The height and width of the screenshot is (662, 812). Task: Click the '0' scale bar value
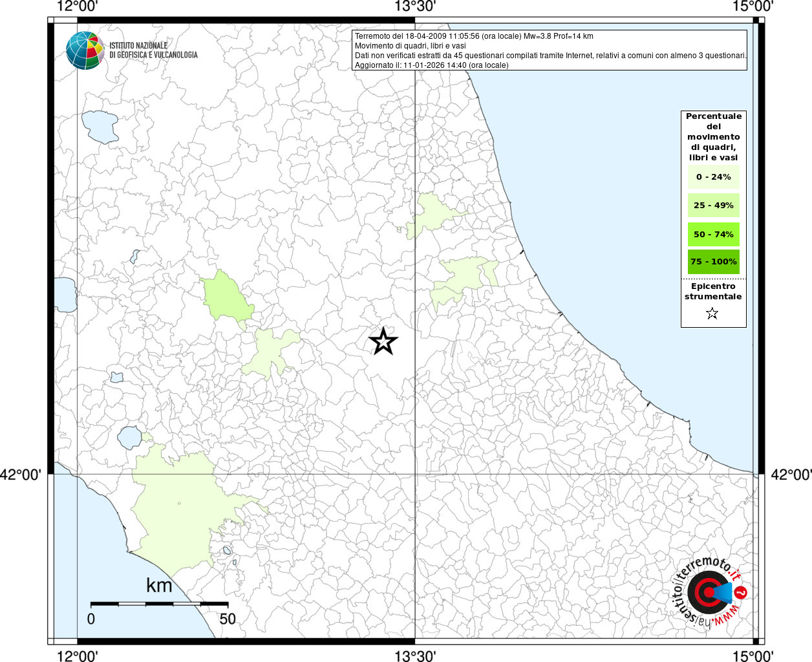pyautogui.click(x=91, y=619)
